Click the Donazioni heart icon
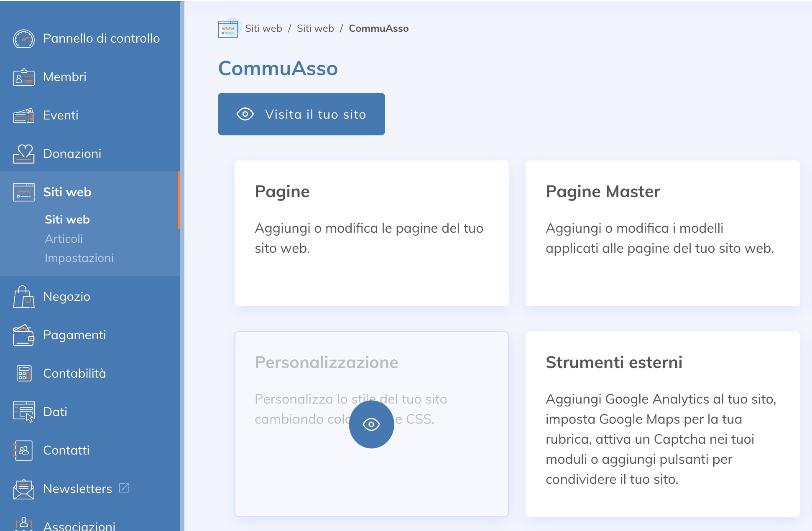The width and height of the screenshot is (812, 531). pyautogui.click(x=24, y=154)
